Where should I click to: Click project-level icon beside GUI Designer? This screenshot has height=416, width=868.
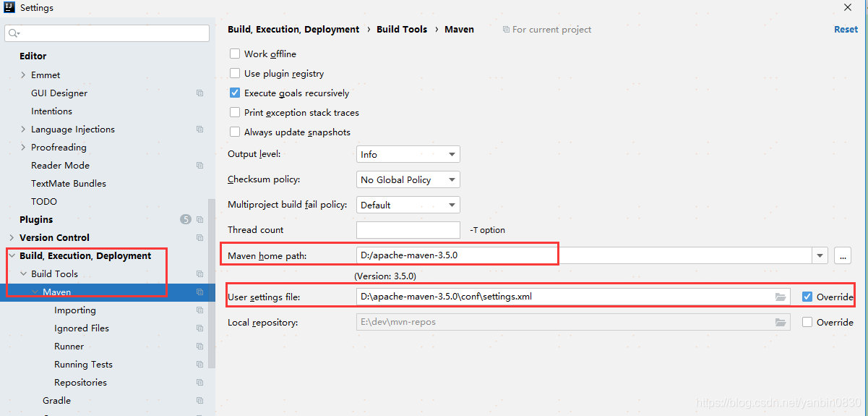200,93
